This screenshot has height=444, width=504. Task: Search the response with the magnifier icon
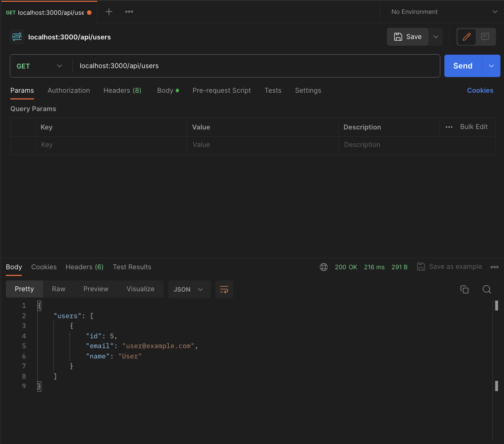487,289
